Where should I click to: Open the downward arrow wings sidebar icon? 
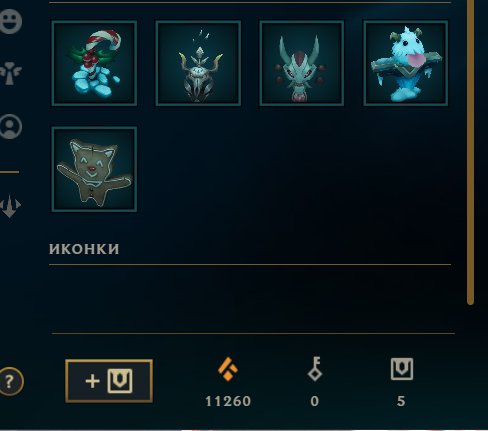tap(10, 206)
